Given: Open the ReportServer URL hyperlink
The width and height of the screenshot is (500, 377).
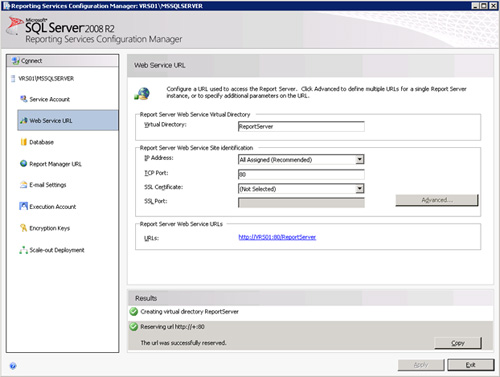Looking at the screenshot, I should 277,237.
